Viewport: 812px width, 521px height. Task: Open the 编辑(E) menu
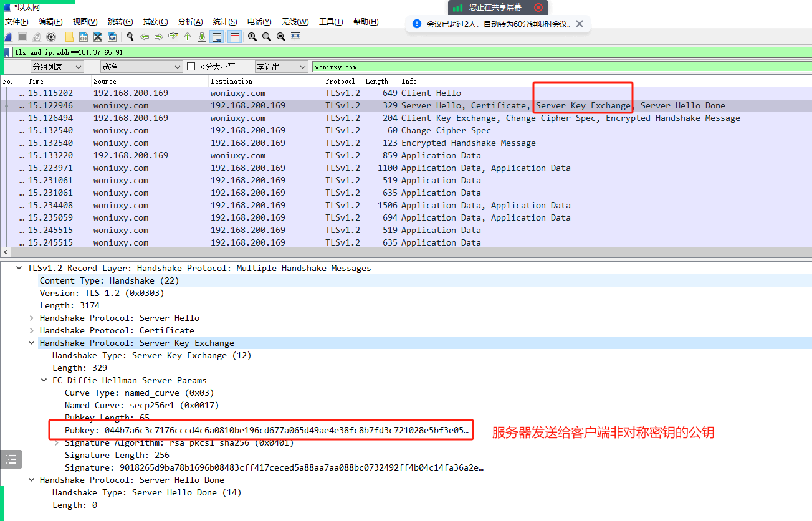(50, 22)
